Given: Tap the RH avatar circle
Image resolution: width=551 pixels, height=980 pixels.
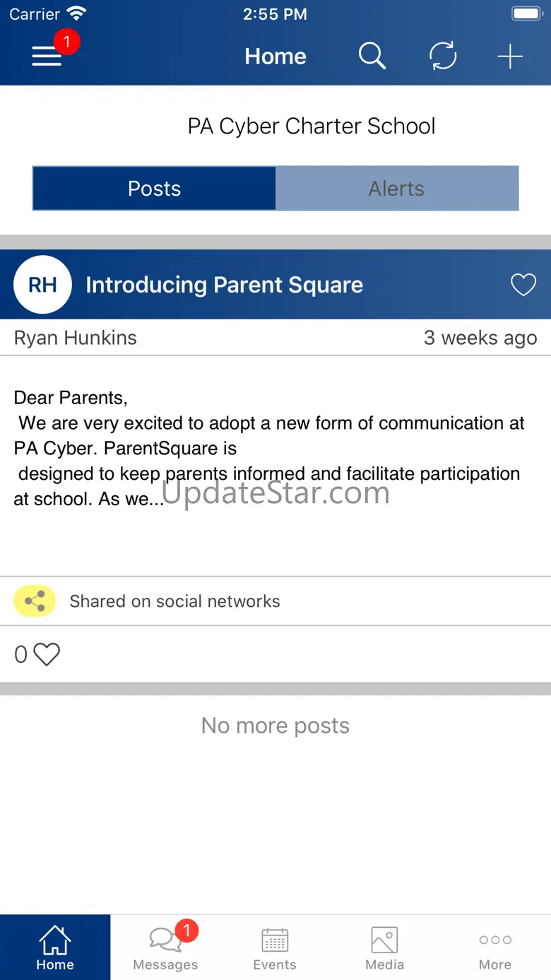Looking at the screenshot, I should point(42,285).
